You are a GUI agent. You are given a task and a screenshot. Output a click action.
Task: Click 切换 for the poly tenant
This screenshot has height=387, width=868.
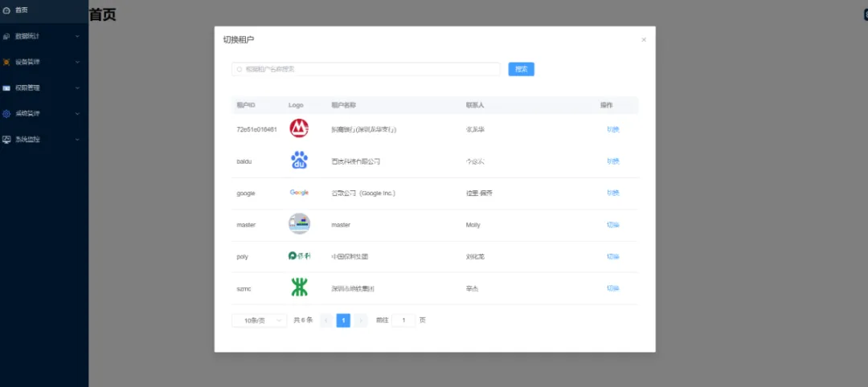pos(612,256)
